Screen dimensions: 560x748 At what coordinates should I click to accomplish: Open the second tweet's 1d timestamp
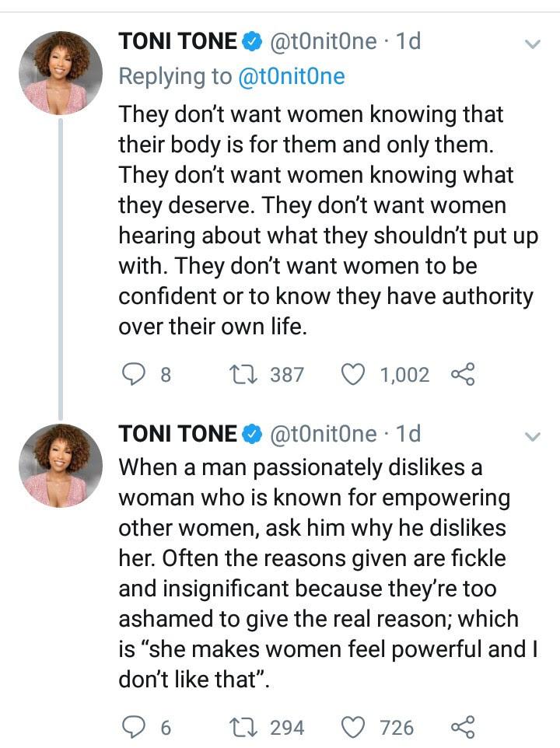(408, 434)
